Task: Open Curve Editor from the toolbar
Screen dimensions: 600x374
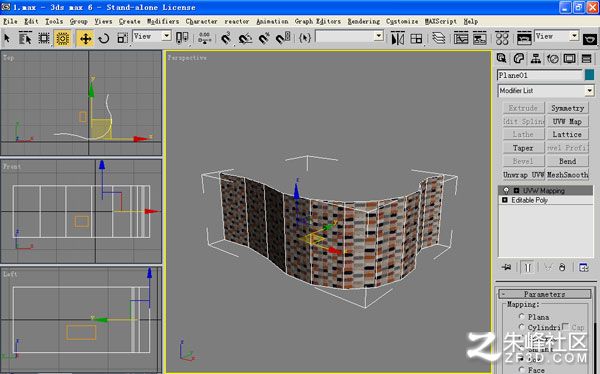Action: pos(461,38)
